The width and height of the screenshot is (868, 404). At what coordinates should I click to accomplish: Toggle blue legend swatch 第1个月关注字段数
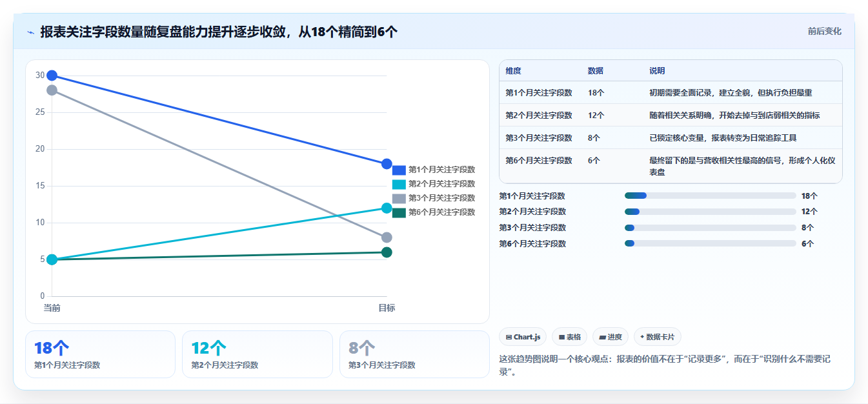coord(399,170)
